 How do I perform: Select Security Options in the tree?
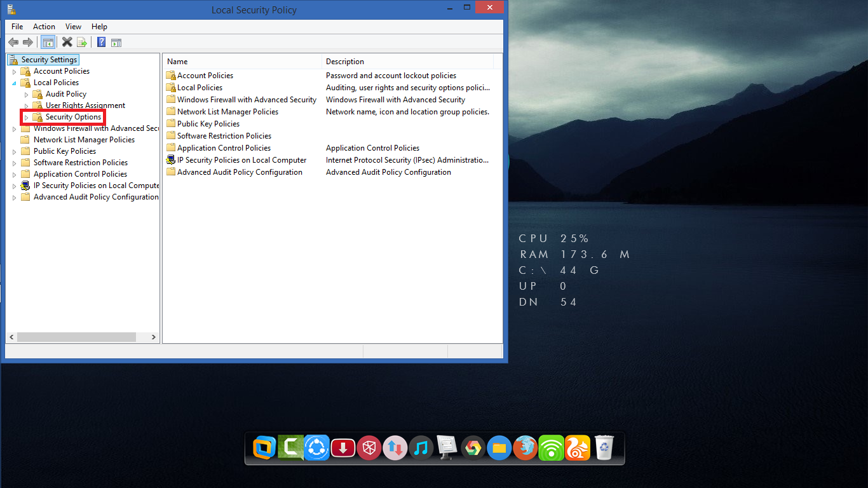tap(73, 117)
